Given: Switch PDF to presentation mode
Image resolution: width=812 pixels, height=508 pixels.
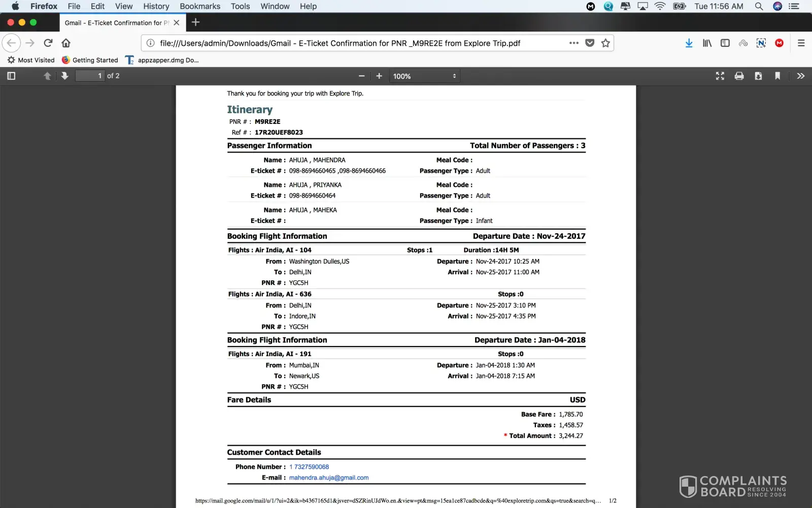Looking at the screenshot, I should coord(720,76).
